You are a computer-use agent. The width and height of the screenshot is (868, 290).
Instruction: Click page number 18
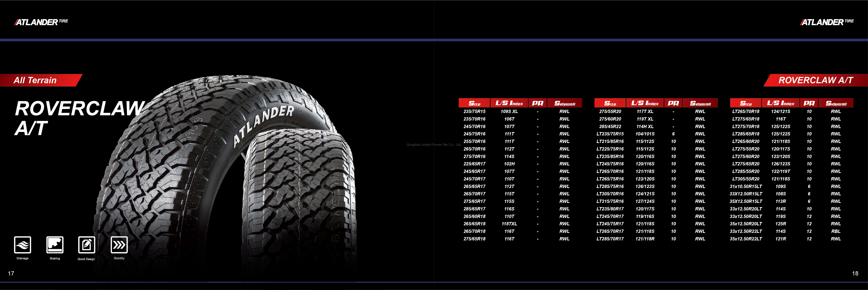click(855, 274)
